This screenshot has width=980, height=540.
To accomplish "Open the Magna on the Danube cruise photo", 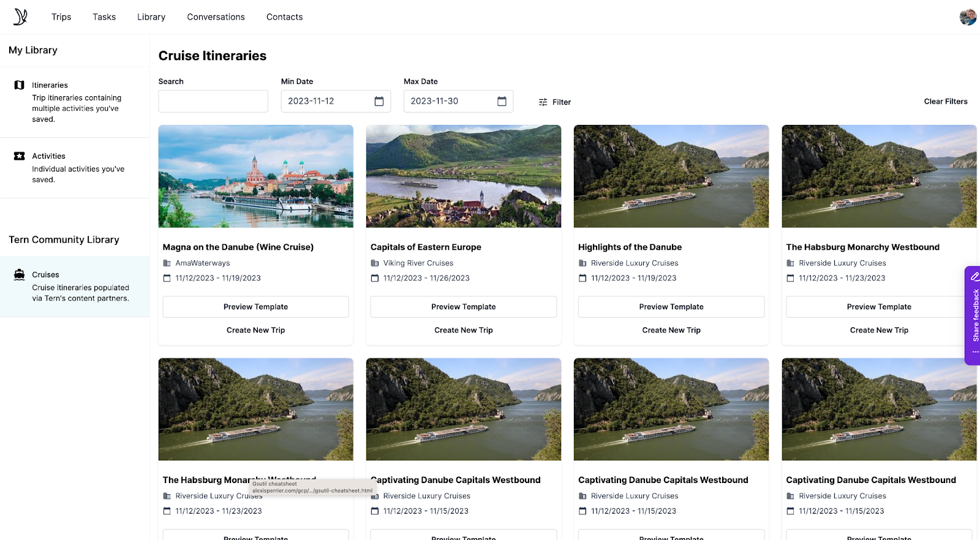I will (256, 176).
